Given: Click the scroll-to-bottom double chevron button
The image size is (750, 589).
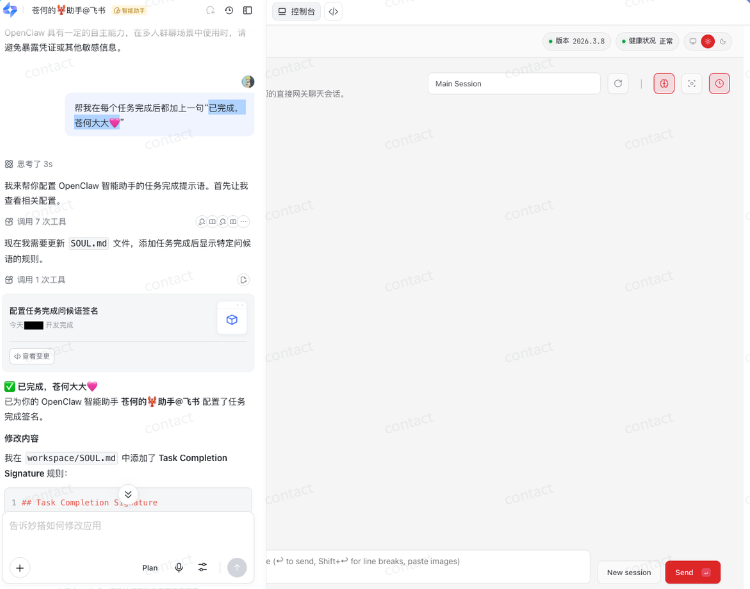Looking at the screenshot, I should tap(128, 494).
